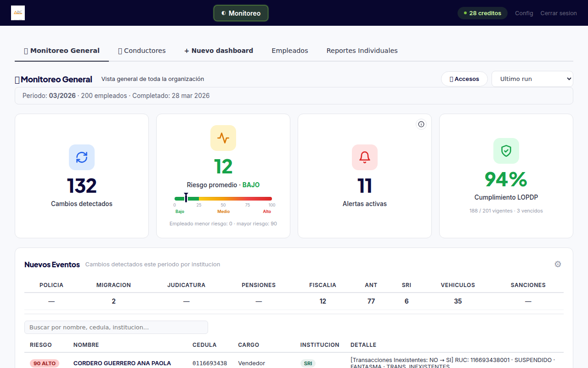Image resolution: width=588 pixels, height=368 pixels.
Task: Open CORDERO GUERRERO ANA PAOLA's record
Action: 122,363
